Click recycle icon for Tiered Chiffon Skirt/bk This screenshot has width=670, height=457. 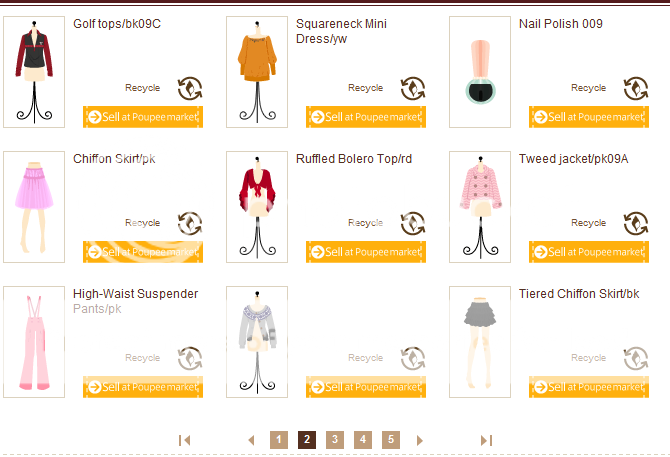click(636, 358)
